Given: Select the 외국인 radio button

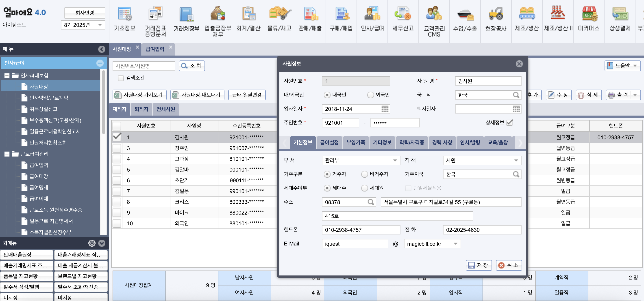Looking at the screenshot, I should click(370, 95).
